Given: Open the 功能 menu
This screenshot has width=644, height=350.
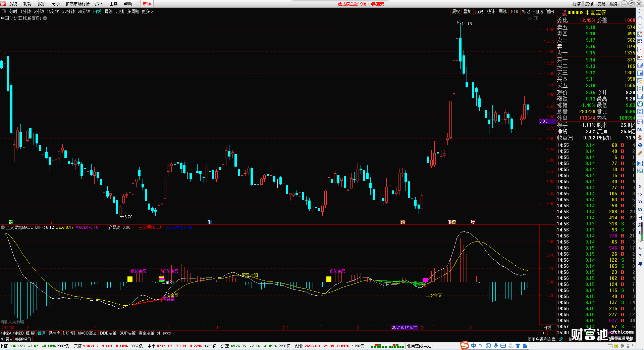Looking at the screenshot, I should click(x=28, y=4).
